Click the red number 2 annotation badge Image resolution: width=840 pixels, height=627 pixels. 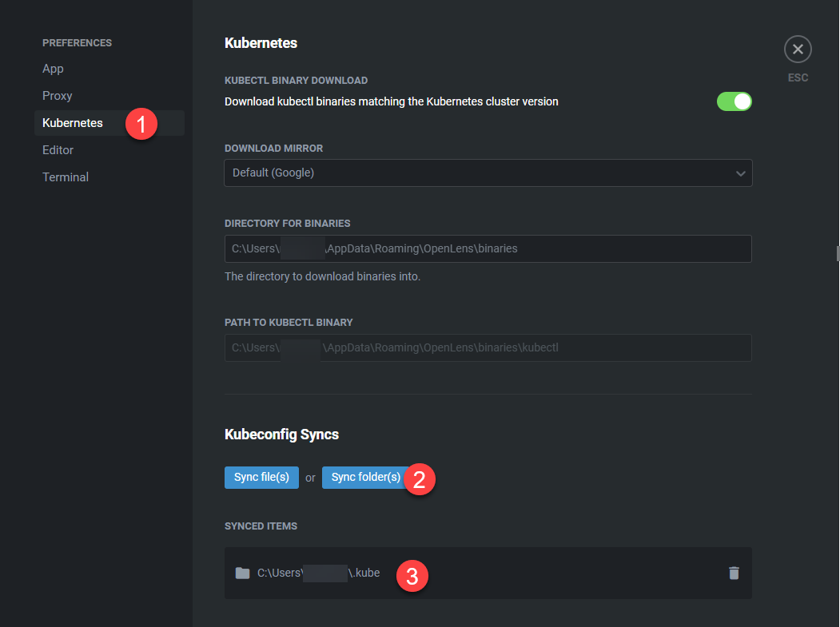[x=420, y=478]
